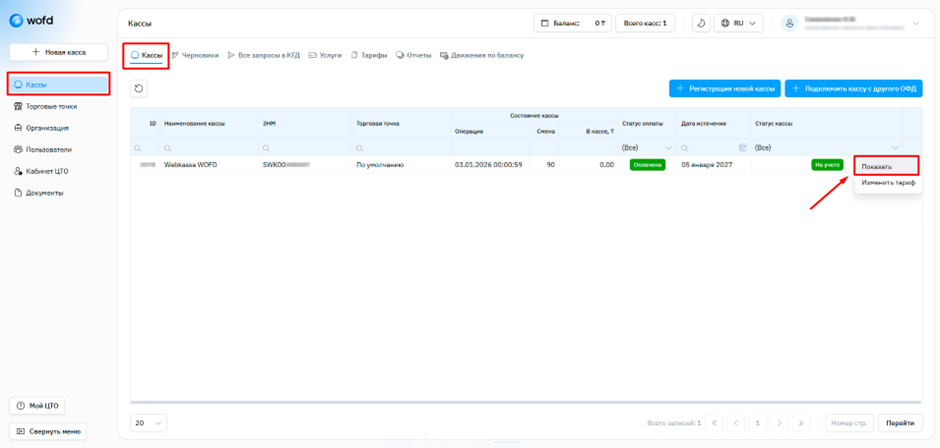
Task: Click the Статус оплаты column header
Action: click(x=643, y=123)
